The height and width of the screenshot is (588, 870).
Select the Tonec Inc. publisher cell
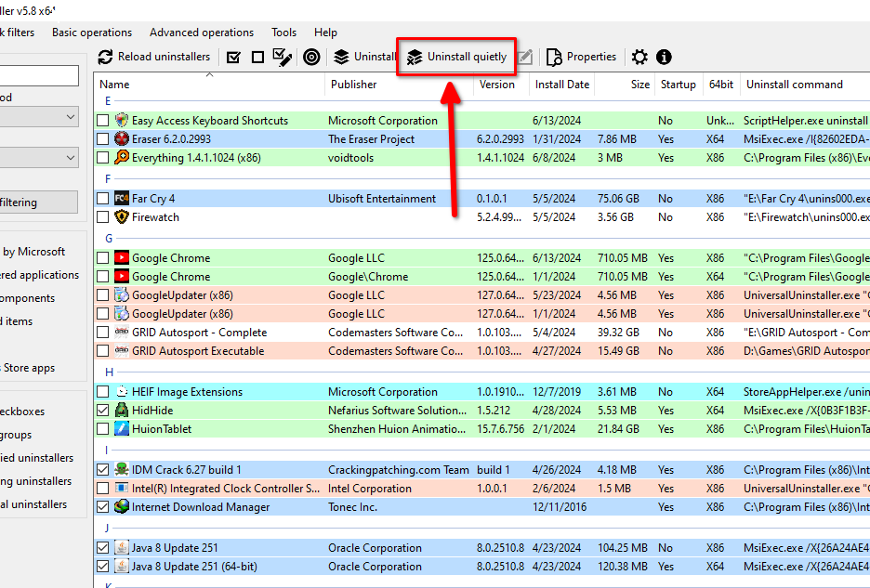352,507
